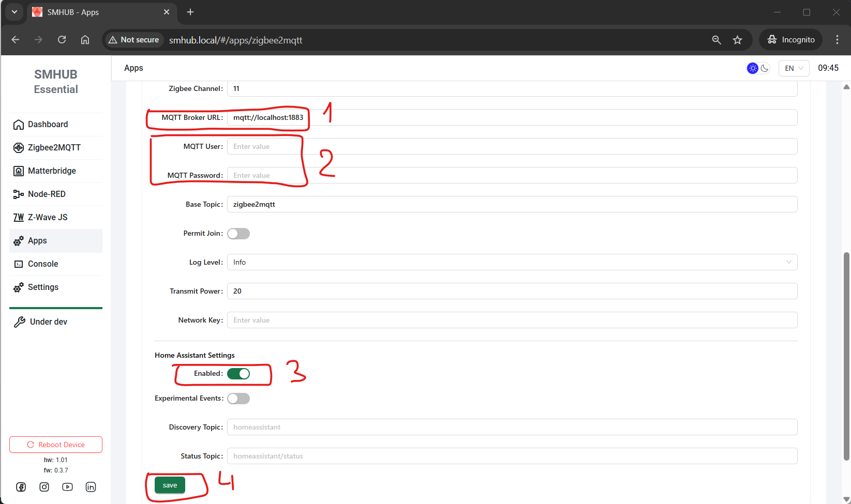
Task: Switch theme with light/dark mode slider
Action: tap(758, 68)
